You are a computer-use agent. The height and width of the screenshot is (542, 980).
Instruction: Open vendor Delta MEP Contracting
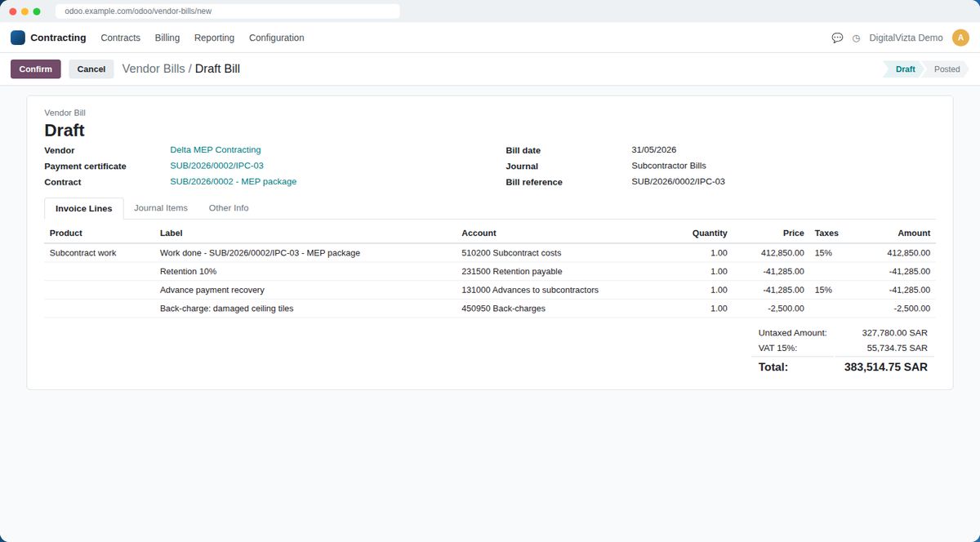pyautogui.click(x=216, y=150)
